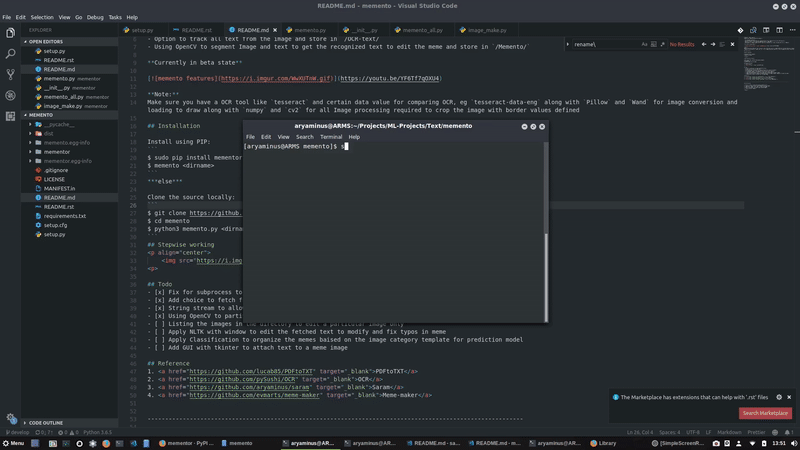The image size is (800, 450).
Task: Open the Source Control view
Action: pos(10,74)
